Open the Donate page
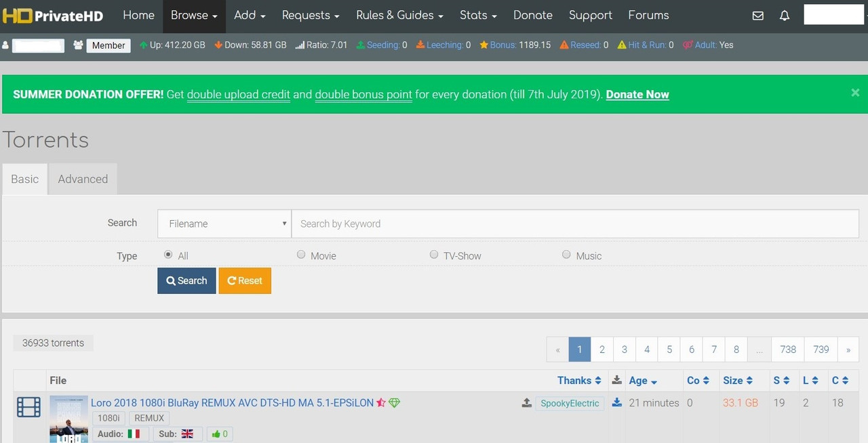The image size is (868, 443). click(x=533, y=16)
